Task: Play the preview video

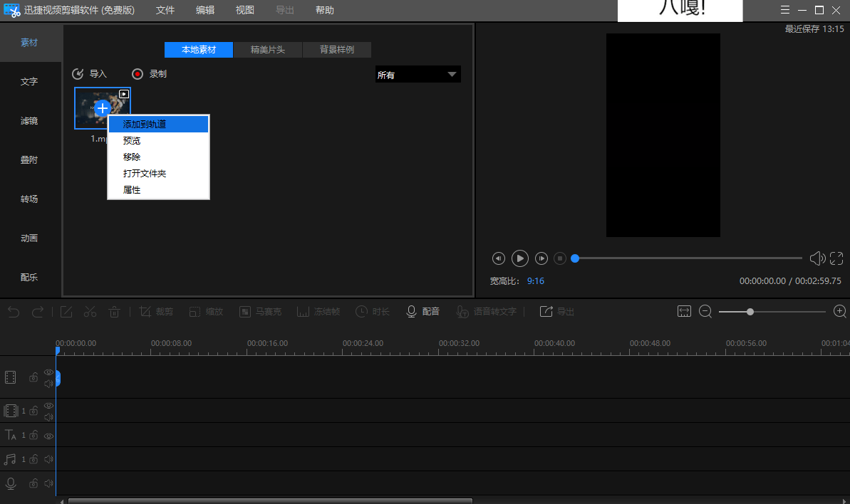Action: pyautogui.click(x=519, y=258)
